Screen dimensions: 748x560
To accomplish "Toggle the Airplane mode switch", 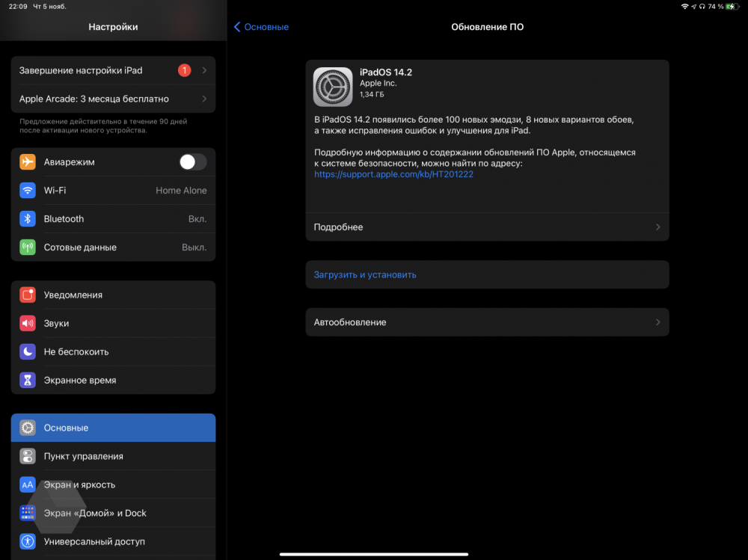I will tap(192, 162).
